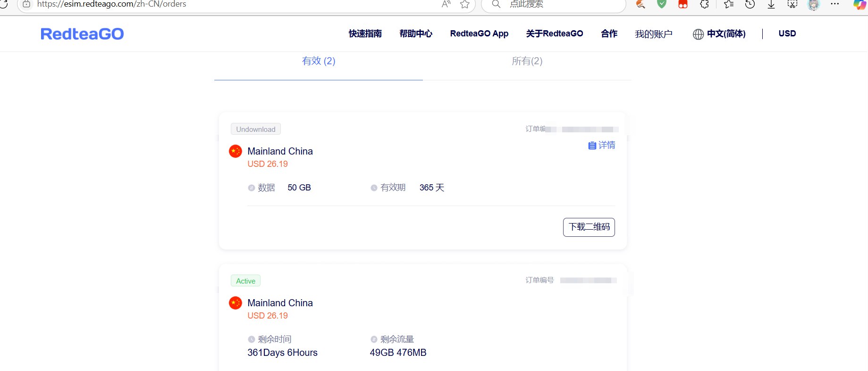Click USD 26.19 price in Active order
The height and width of the screenshot is (371, 868).
(x=268, y=316)
